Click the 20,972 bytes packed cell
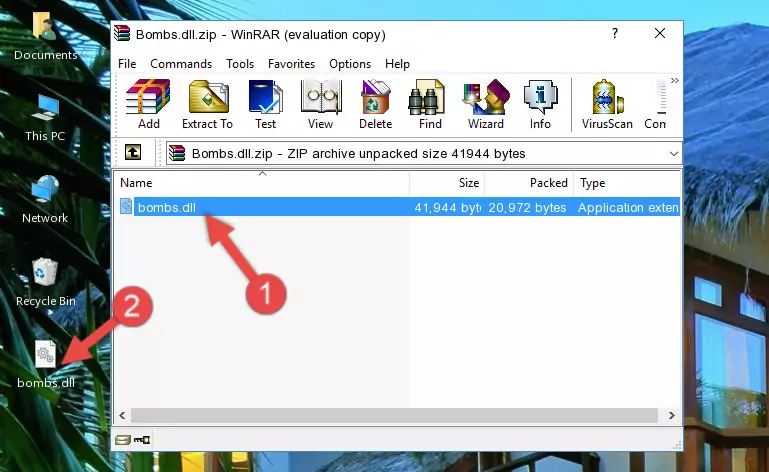The image size is (769, 472). [527, 208]
